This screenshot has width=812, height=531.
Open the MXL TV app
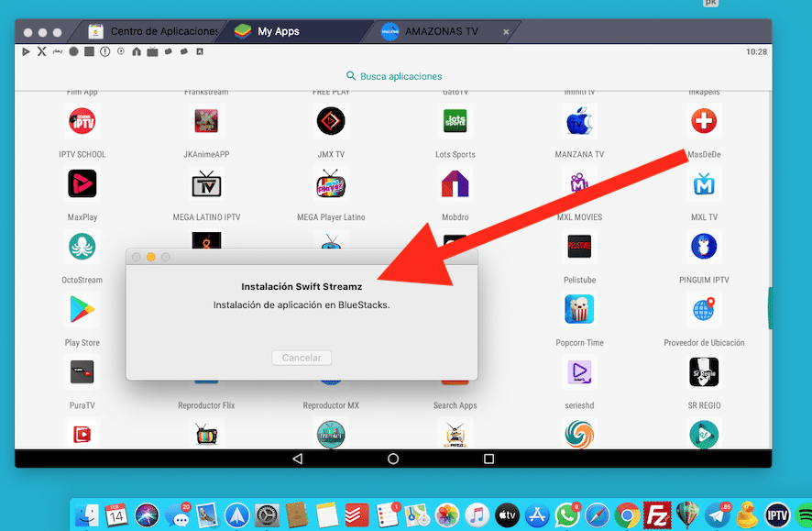coord(703,183)
